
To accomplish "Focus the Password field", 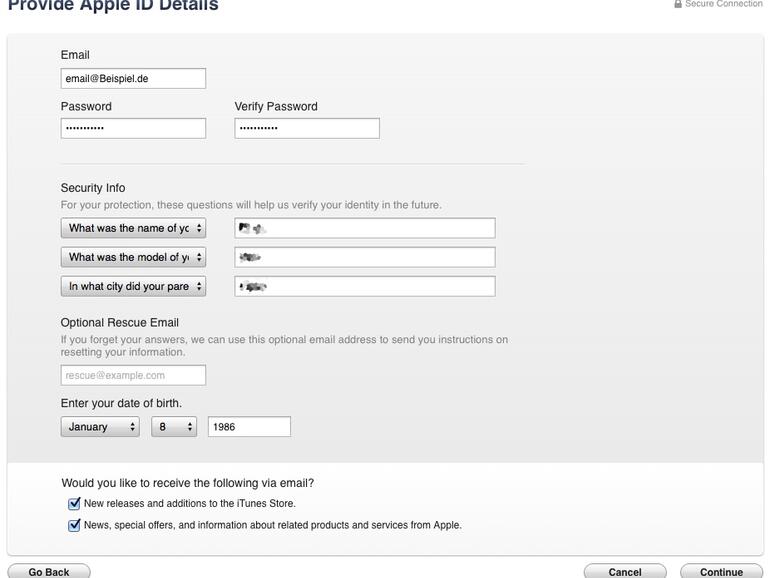I will pos(133,128).
